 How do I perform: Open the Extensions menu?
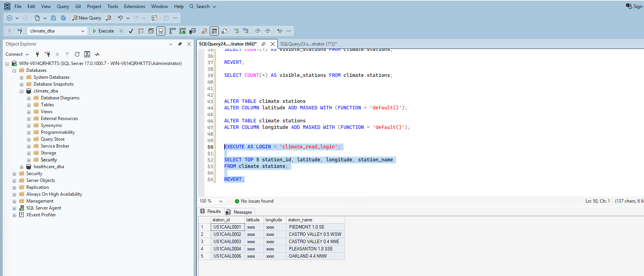tap(134, 6)
